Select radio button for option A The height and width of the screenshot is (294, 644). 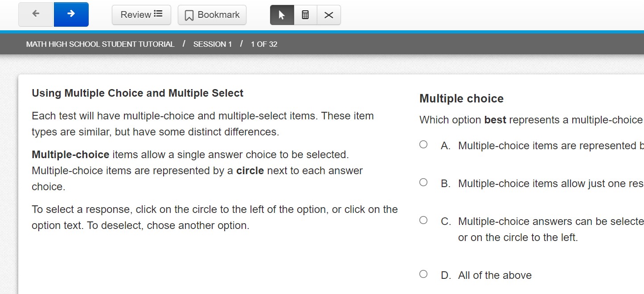[423, 144]
